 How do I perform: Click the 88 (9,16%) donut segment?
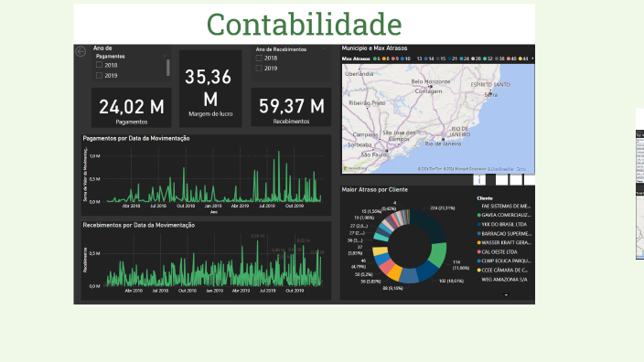(x=409, y=275)
